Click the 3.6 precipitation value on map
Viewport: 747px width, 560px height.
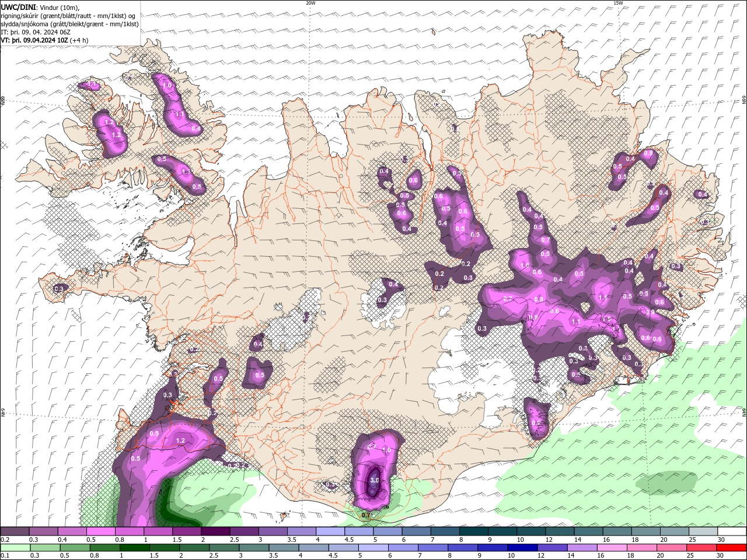point(375,480)
